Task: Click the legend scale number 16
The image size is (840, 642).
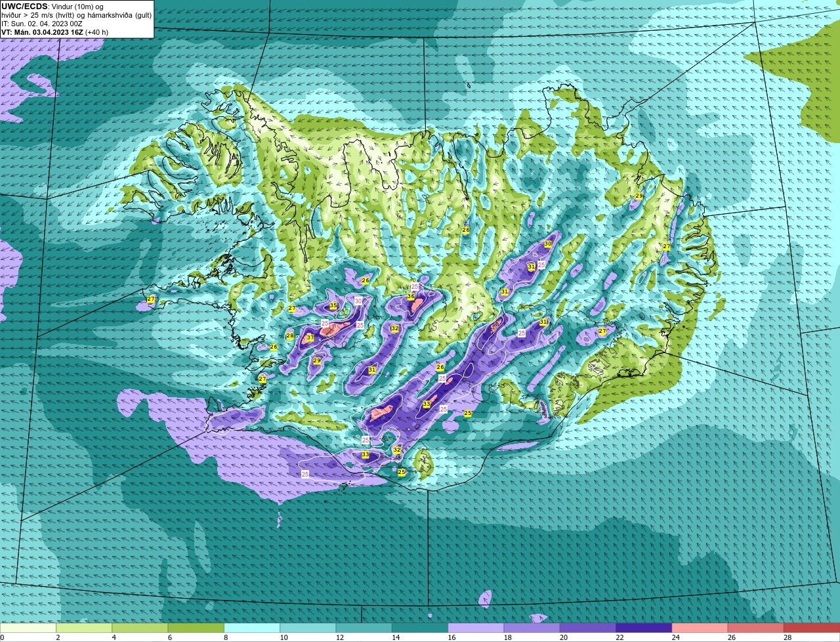Action: (x=452, y=637)
